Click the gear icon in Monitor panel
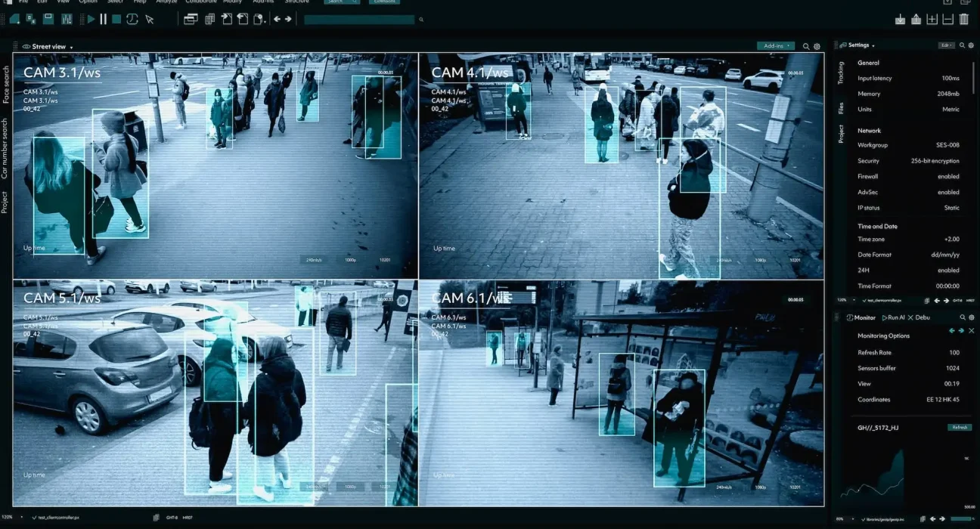980x529 pixels. 972,317
